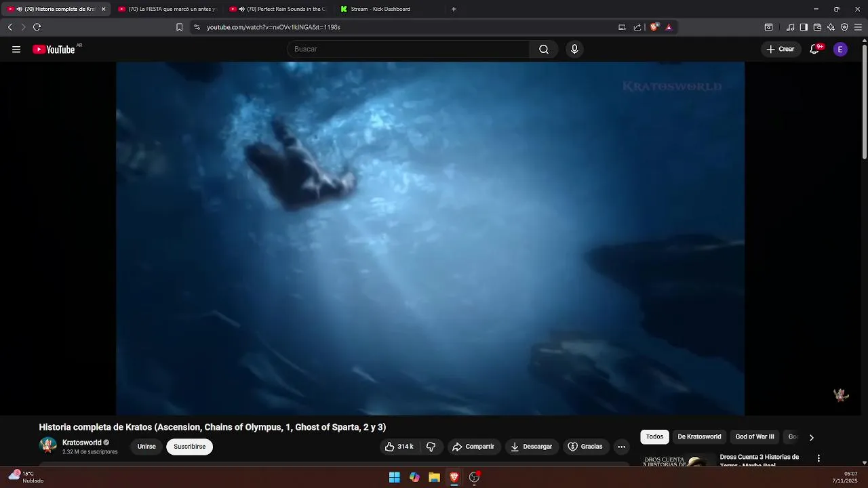Show more filter chips with right arrow
Screen dimensions: 868x488
point(811,437)
